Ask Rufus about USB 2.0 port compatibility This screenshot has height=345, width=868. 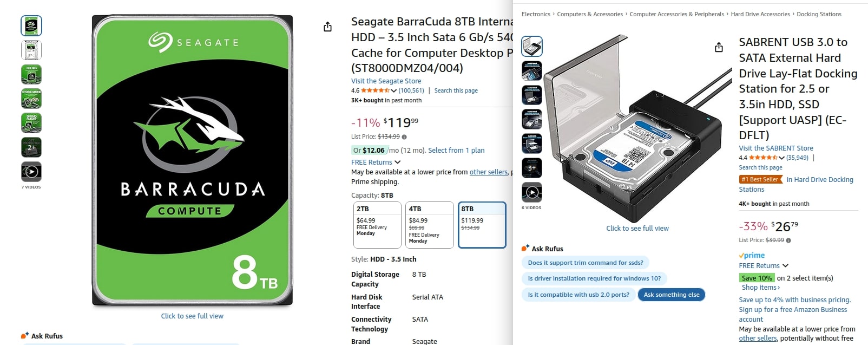tap(578, 295)
